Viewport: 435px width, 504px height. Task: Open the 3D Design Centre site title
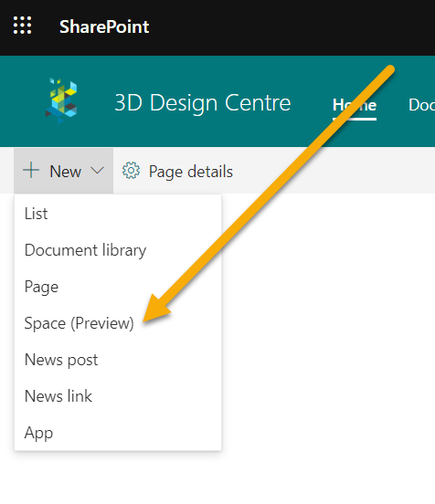[x=203, y=103]
